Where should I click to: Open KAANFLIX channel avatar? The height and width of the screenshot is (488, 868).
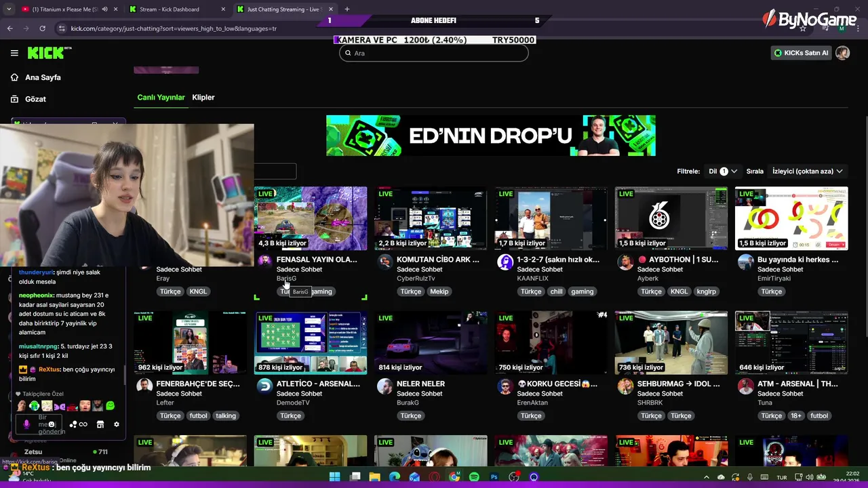[x=505, y=262]
